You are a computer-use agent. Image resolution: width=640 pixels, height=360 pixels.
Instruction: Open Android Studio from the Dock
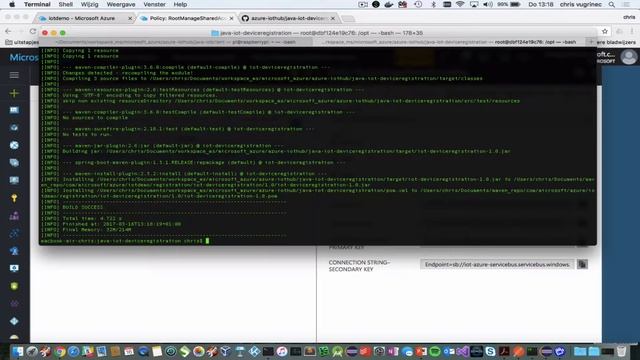tap(337, 352)
